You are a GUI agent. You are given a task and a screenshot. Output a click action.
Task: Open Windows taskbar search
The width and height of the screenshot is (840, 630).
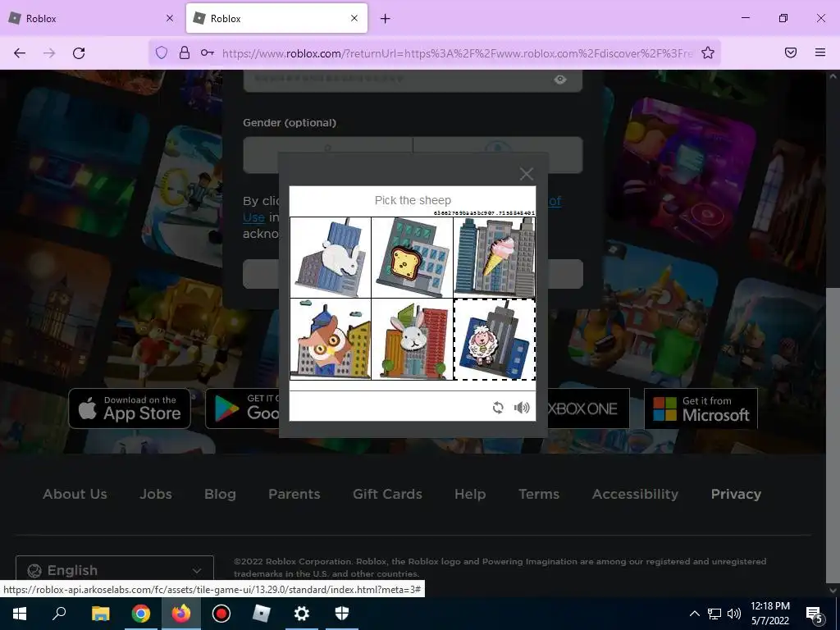click(59, 614)
